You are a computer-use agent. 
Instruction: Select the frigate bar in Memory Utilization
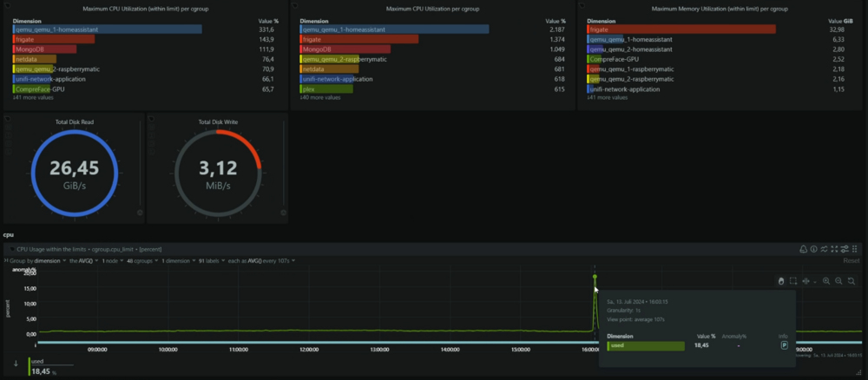(681, 29)
